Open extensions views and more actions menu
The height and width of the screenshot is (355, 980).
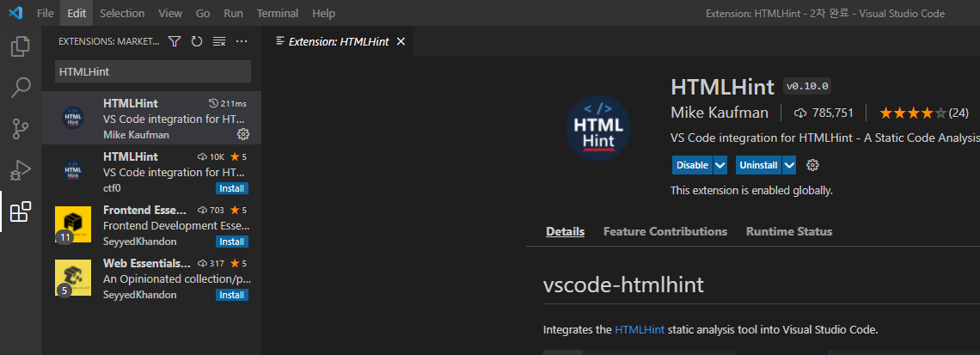242,41
